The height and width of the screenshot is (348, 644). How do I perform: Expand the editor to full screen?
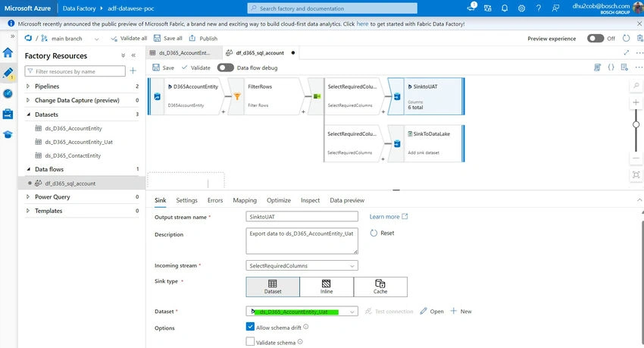(627, 52)
